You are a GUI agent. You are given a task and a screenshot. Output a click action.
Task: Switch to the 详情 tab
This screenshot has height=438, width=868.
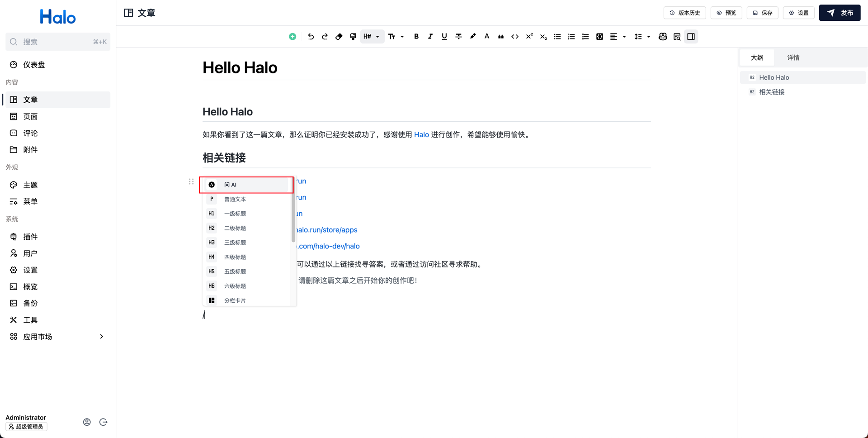pos(793,57)
